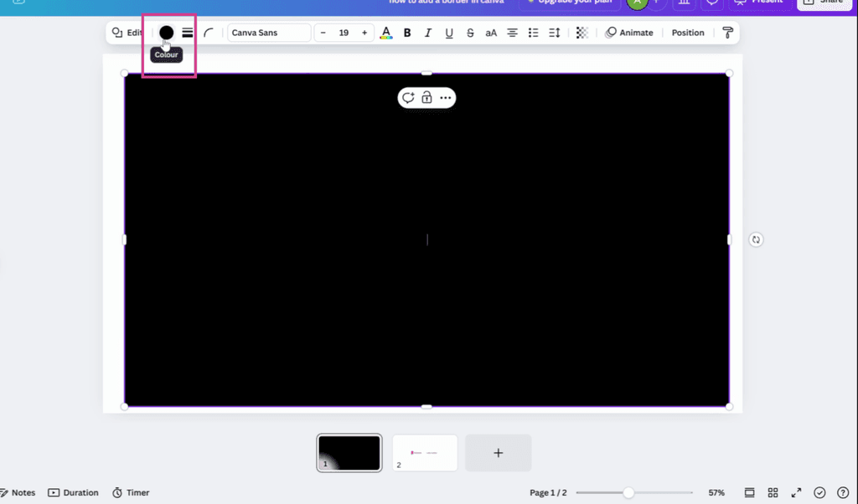Open the text alignment options
Screen dimensions: 858x504
(512, 32)
